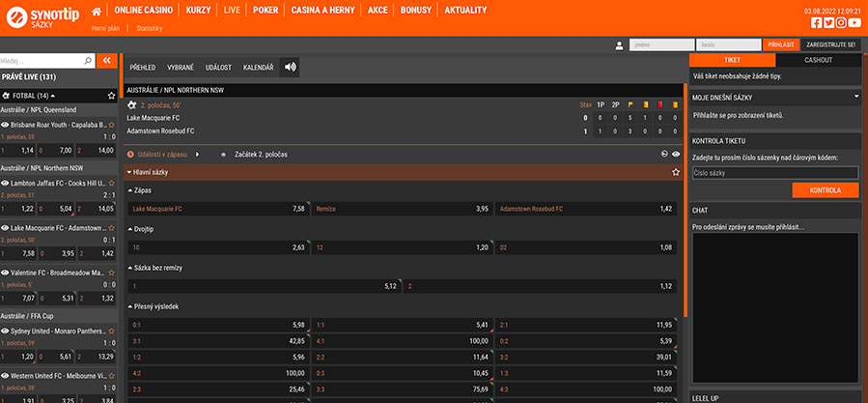The height and width of the screenshot is (403, 868).
Task: Collapse the left sidebar with double-arrow button
Action: 107,60
